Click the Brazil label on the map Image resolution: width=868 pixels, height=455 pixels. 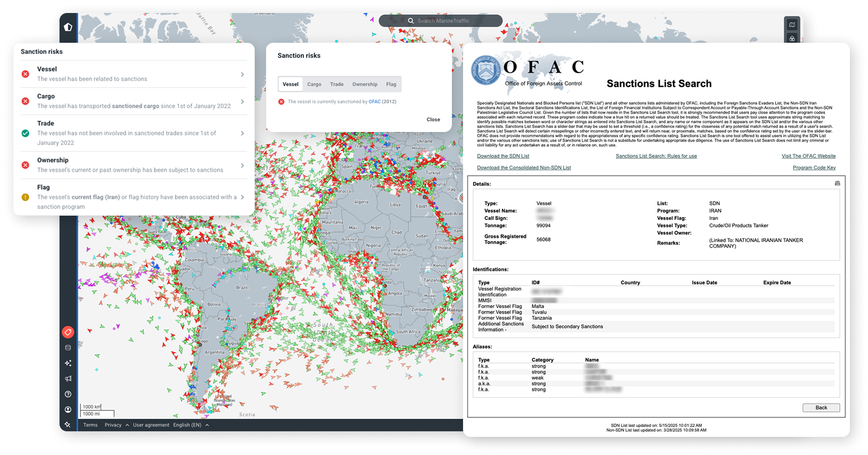pyautogui.click(x=242, y=288)
